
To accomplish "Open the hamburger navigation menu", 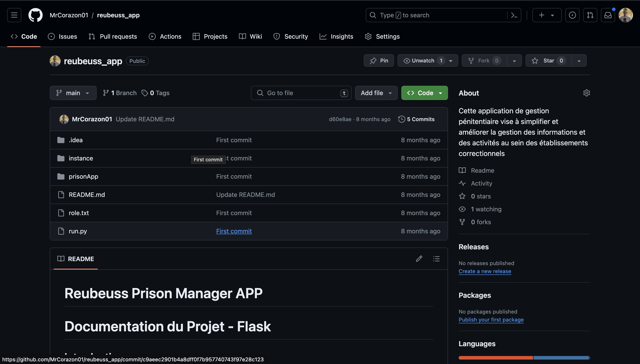I will pos(14,15).
